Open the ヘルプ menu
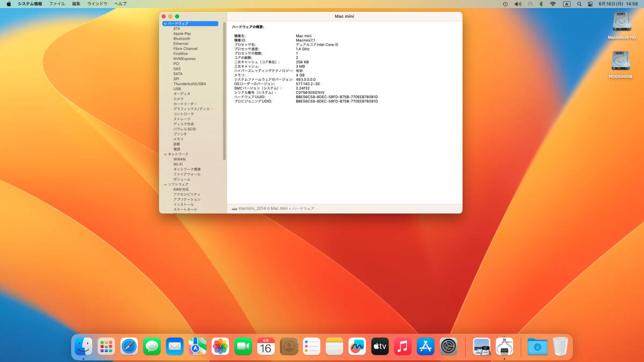 point(120,4)
